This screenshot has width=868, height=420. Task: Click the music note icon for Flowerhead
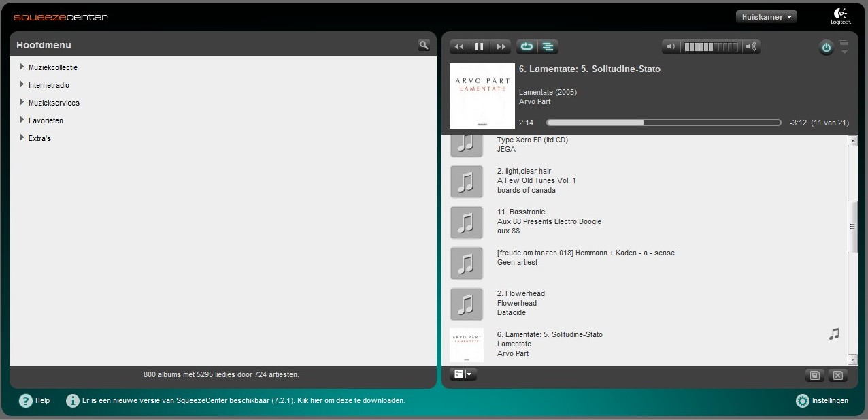(467, 304)
